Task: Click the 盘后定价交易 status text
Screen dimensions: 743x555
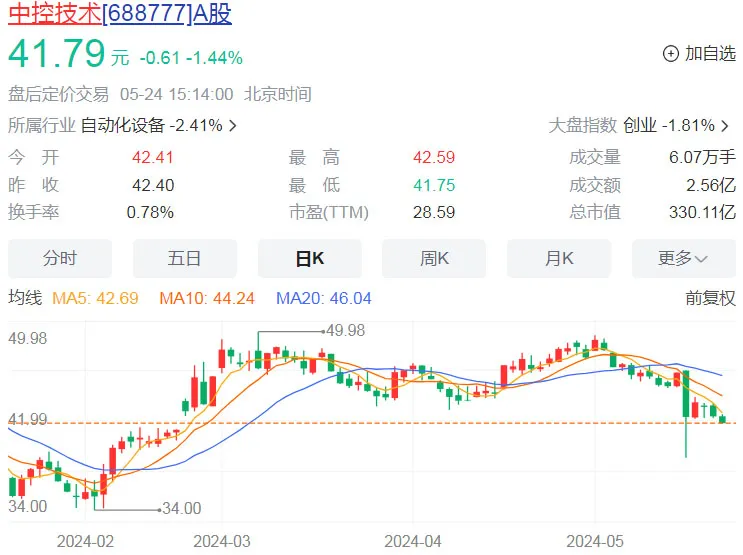Action: (x=58, y=94)
